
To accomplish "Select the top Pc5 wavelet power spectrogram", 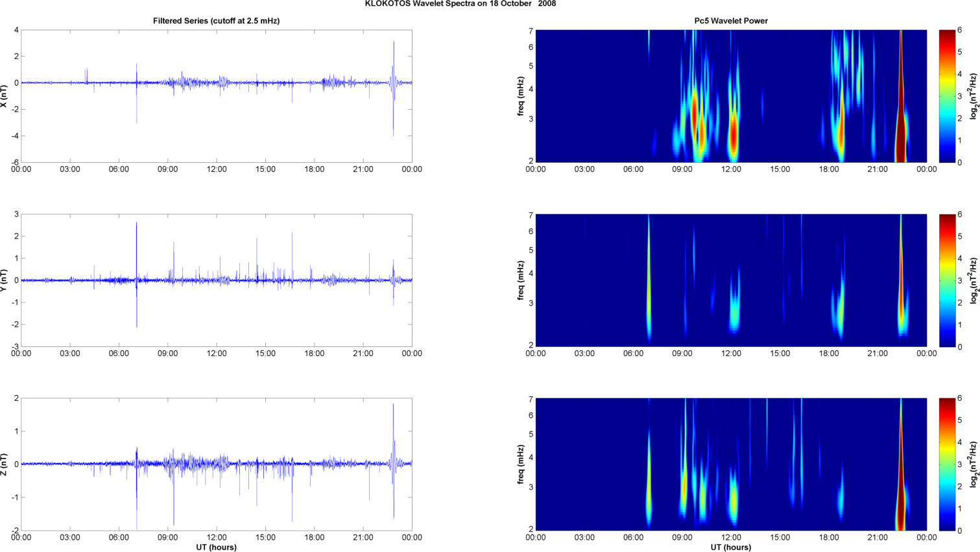I will tap(731, 96).
